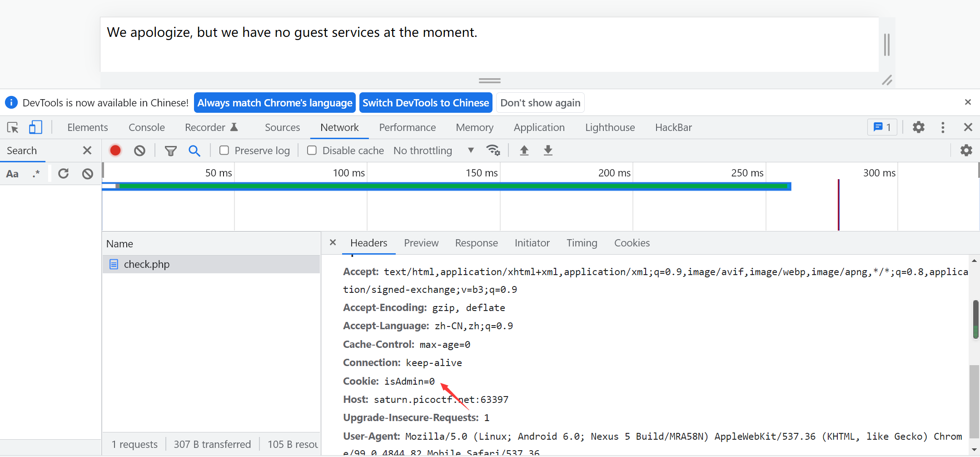The height and width of the screenshot is (457, 980).
Task: Dismiss banner via Don't show again
Action: [540, 102]
